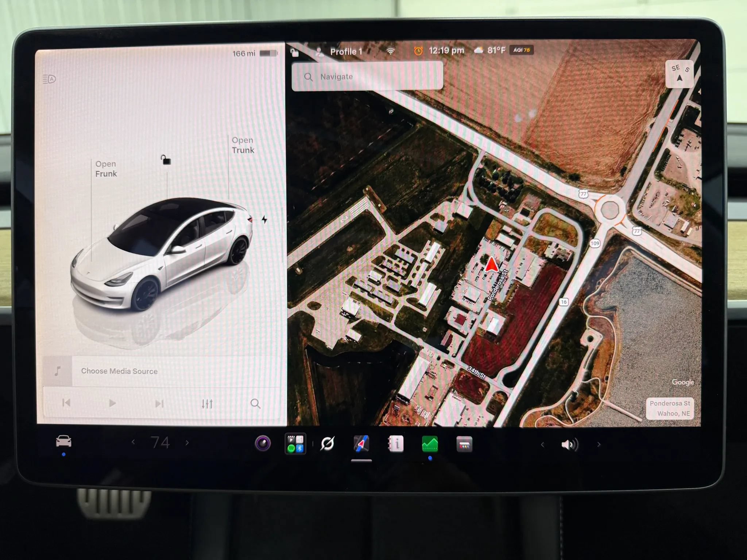The height and width of the screenshot is (560, 747).
Task: Tap the battery level icon
Action: click(268, 53)
